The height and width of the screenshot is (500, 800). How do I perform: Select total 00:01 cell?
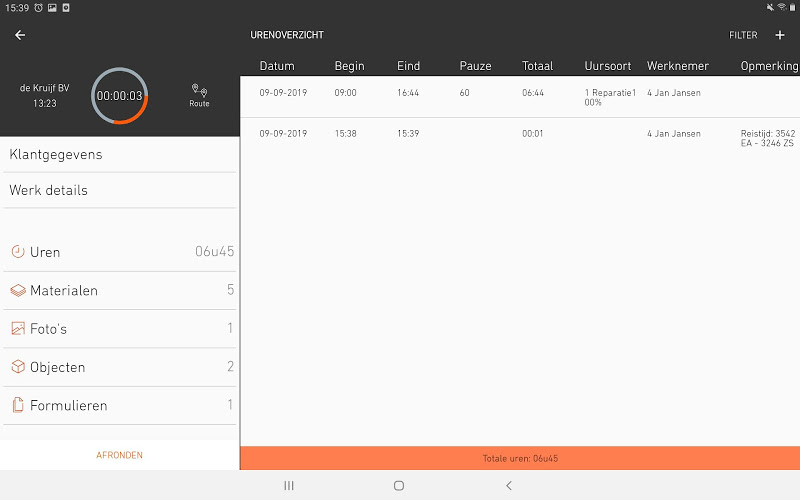click(533, 134)
